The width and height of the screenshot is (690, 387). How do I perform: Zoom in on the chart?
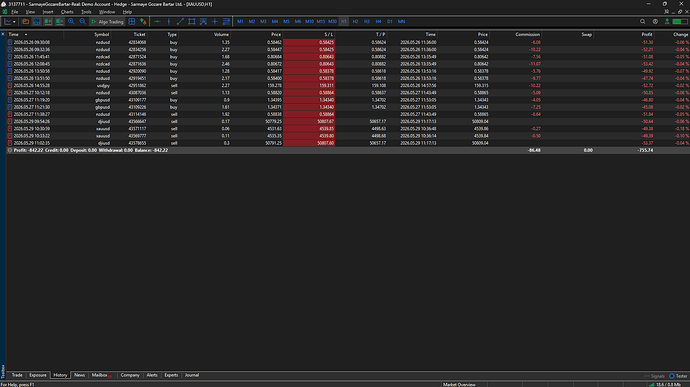click(71, 22)
